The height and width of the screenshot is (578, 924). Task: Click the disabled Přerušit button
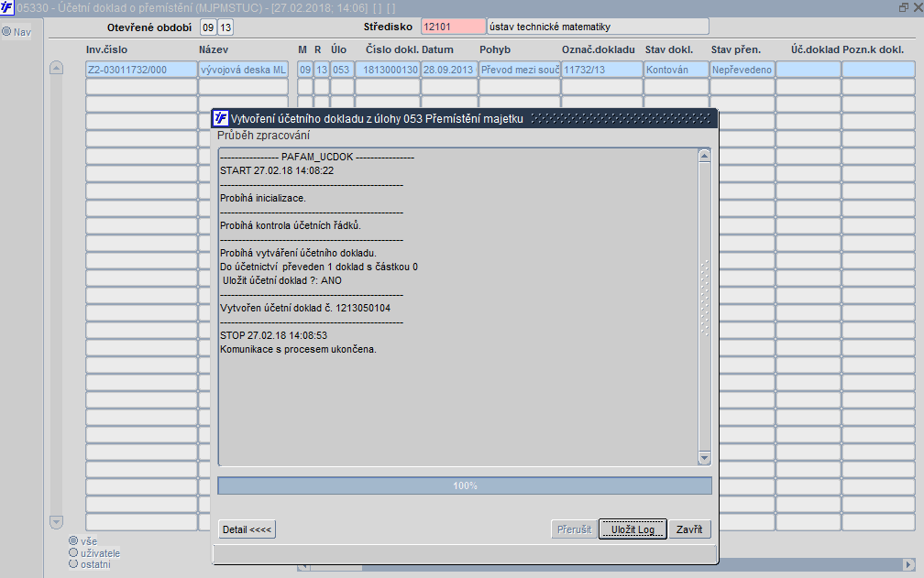coord(574,529)
